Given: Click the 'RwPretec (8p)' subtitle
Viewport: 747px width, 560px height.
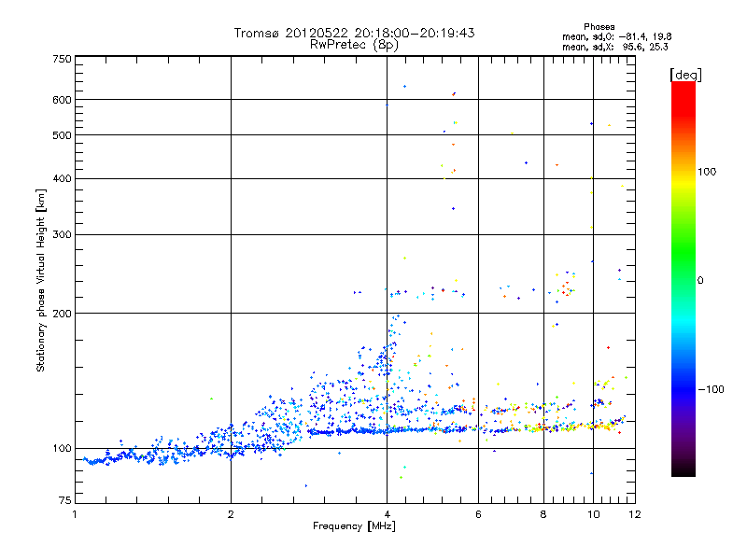Looking at the screenshot, I should [x=354, y=45].
